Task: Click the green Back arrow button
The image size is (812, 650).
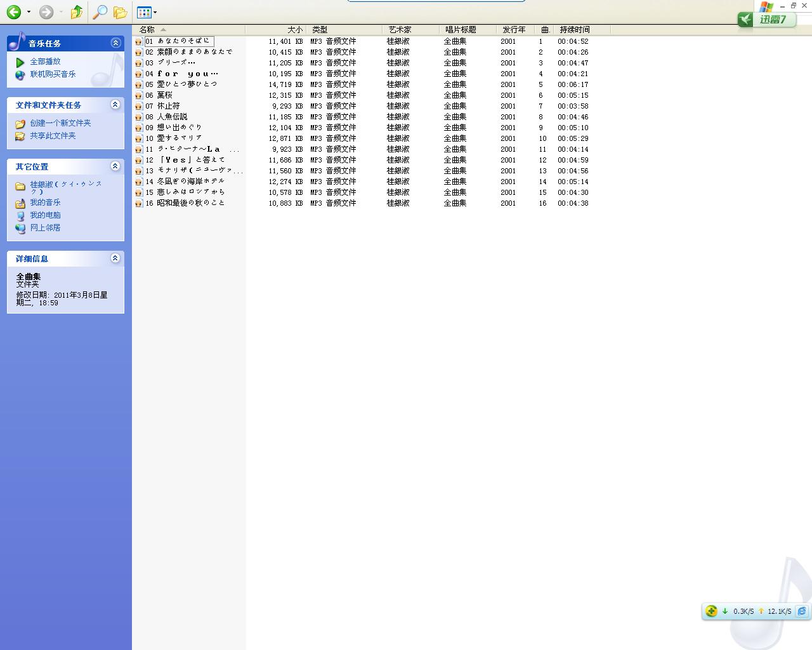Action: click(14, 11)
